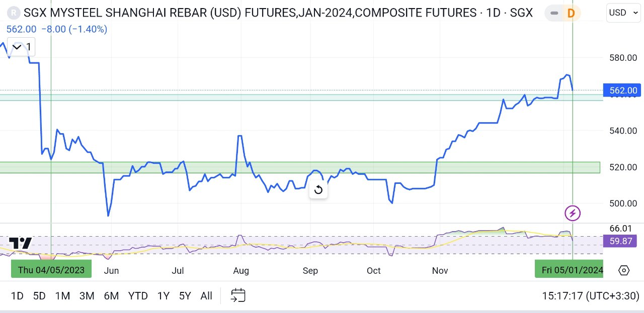
Task: Select the 1Y time range
Action: (163, 296)
